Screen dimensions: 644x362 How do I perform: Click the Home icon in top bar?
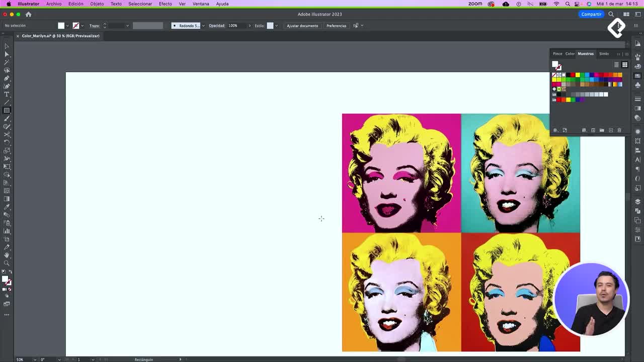coord(28,15)
